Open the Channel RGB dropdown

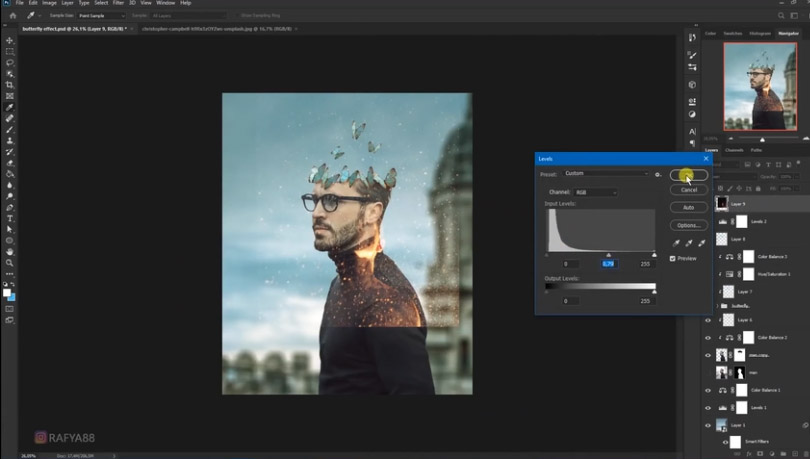point(595,192)
